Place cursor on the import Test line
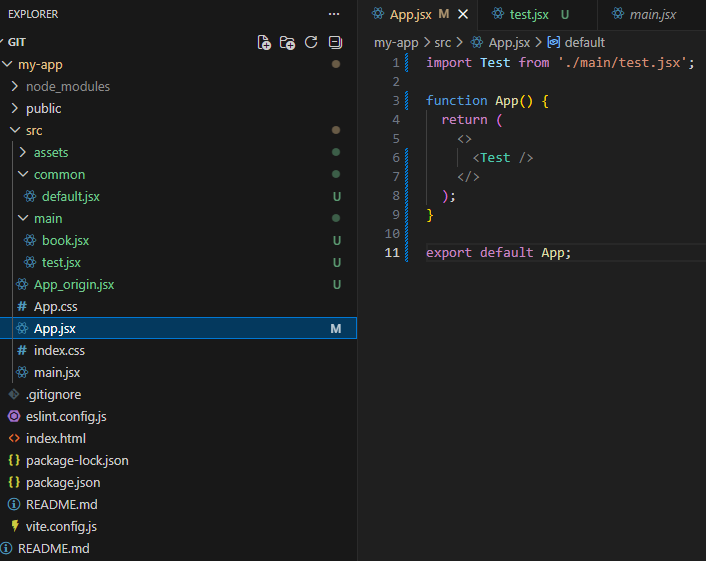 [x=560, y=63]
